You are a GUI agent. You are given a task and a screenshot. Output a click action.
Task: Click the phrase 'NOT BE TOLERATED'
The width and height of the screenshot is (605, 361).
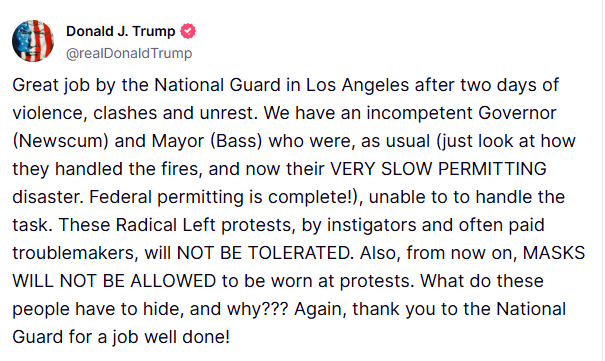click(263, 253)
